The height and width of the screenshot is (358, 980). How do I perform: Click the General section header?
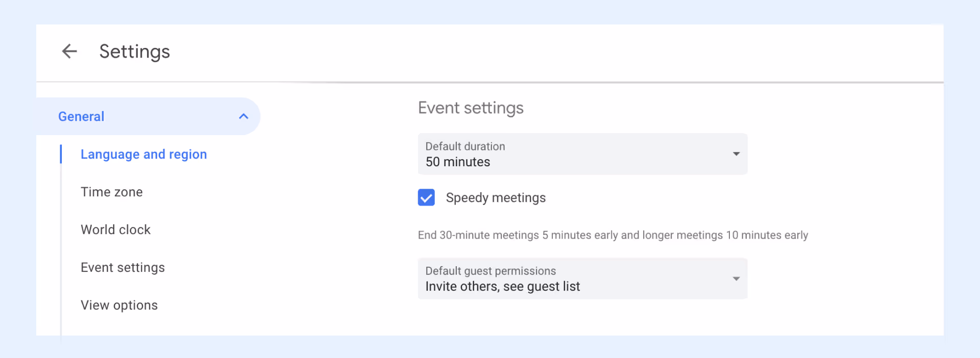82,117
